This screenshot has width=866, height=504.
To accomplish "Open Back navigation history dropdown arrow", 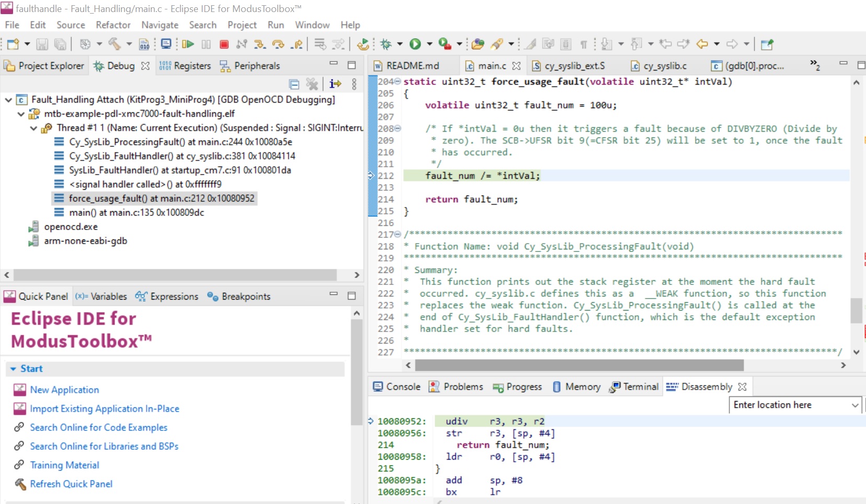I will tap(717, 44).
